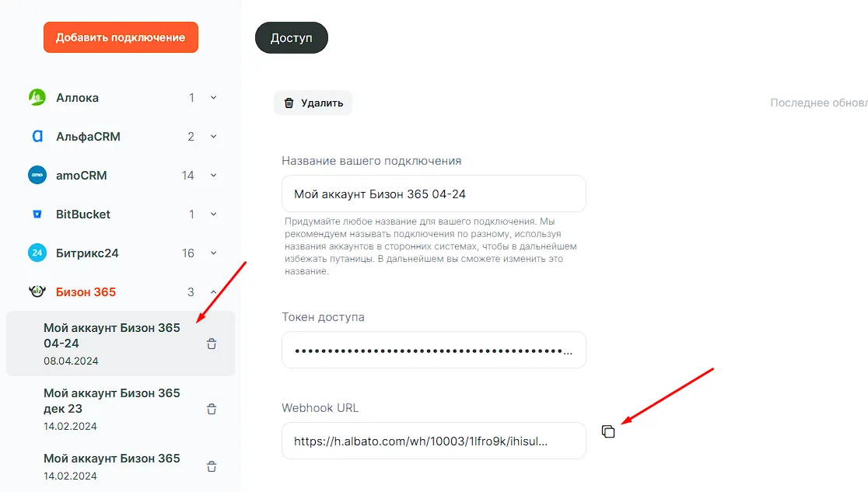Click the Бизон 365 bull logo icon
This screenshot has height=492, width=868.
(37, 292)
